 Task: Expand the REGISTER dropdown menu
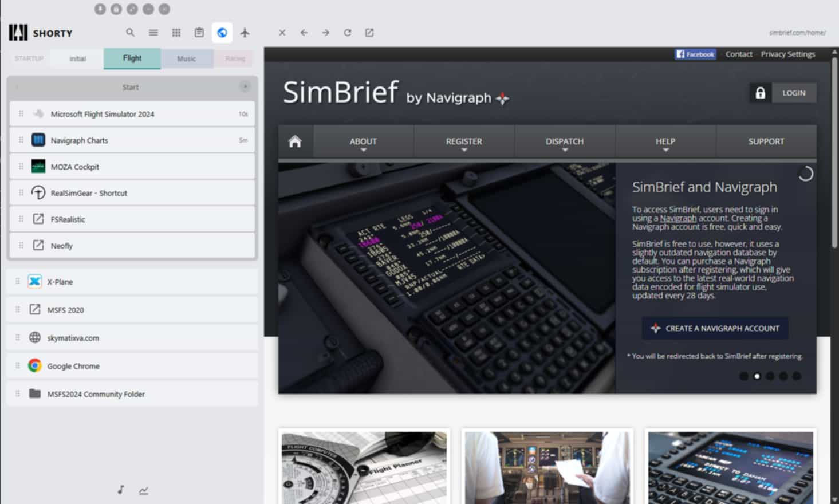(464, 141)
